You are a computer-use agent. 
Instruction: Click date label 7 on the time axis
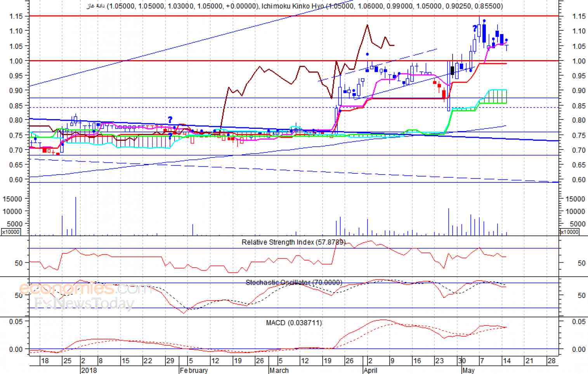(482, 361)
